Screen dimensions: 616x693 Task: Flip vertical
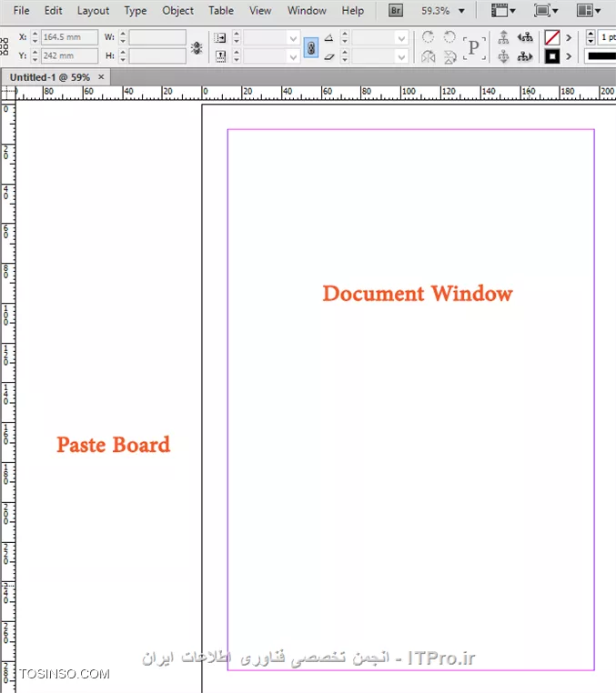pyautogui.click(x=449, y=56)
